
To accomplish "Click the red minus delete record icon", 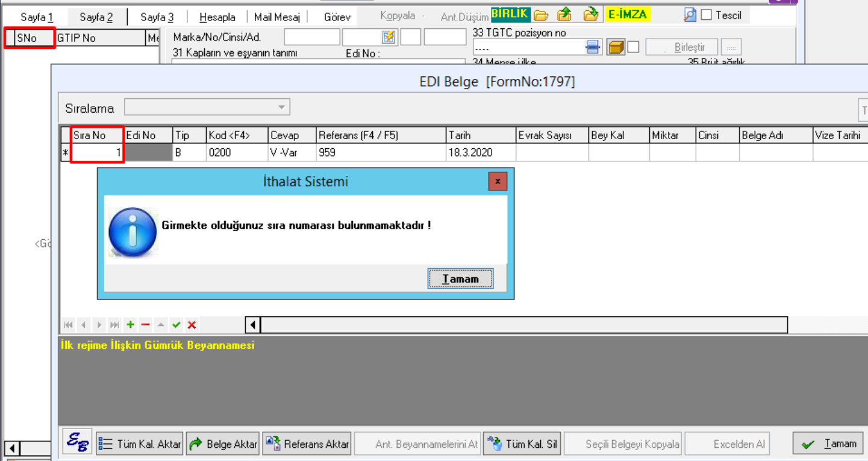I will (x=145, y=325).
